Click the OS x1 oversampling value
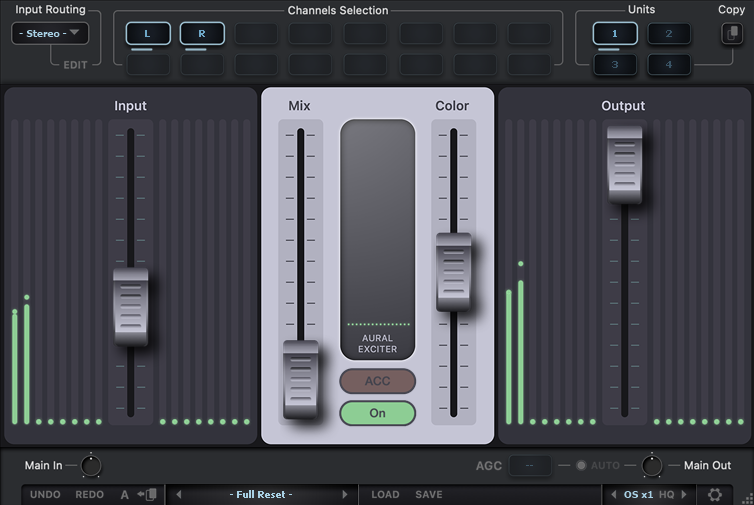754x505 pixels. pyautogui.click(x=639, y=494)
